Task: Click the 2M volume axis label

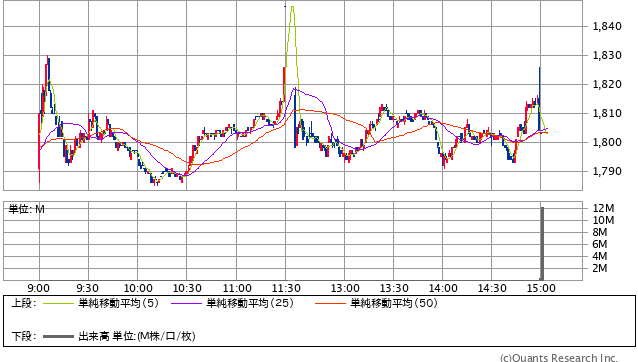Action: (x=600, y=268)
